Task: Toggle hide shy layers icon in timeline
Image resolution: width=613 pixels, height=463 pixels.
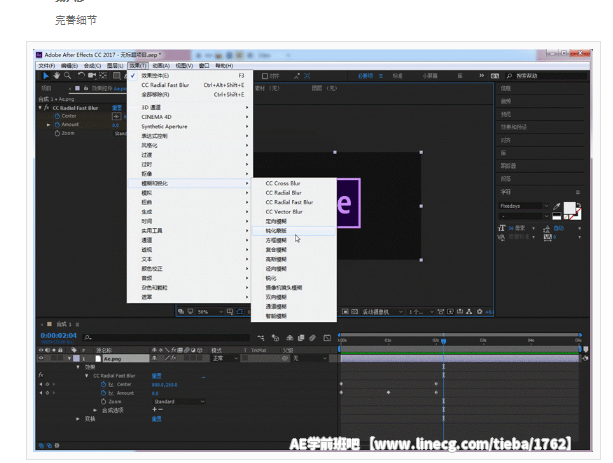Action: 290,337
